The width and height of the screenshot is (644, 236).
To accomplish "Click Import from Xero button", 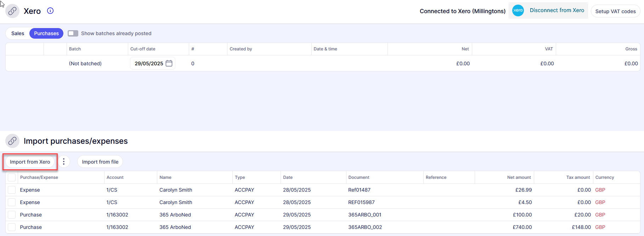I will [x=30, y=162].
